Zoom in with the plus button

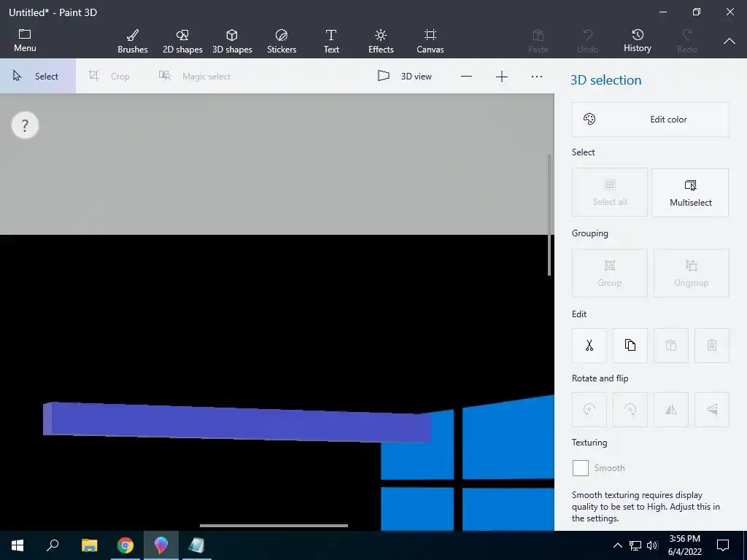point(502,76)
